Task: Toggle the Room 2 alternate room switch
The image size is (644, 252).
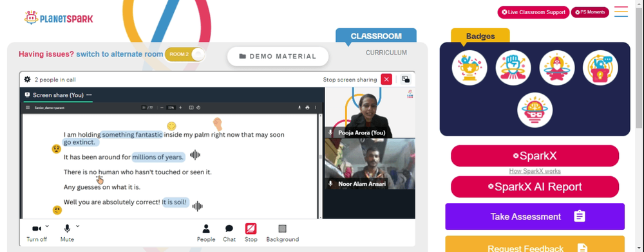Action: (x=185, y=55)
